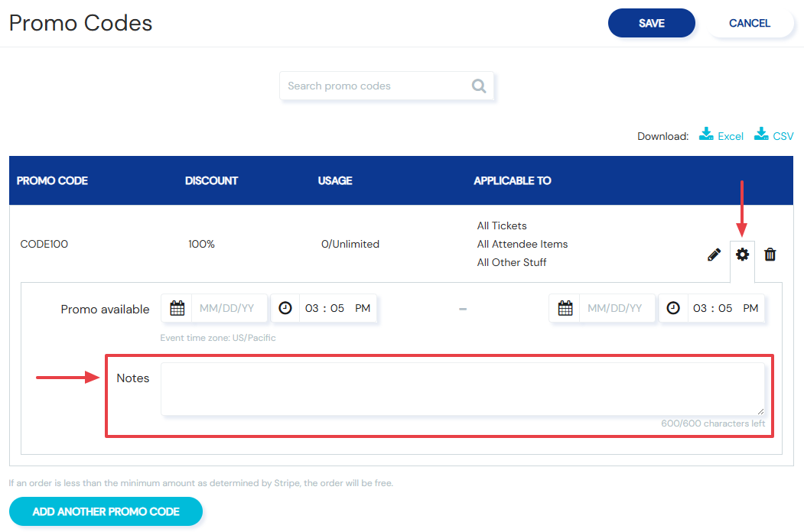
Task: Toggle the start time PM selector
Action: 363,308
